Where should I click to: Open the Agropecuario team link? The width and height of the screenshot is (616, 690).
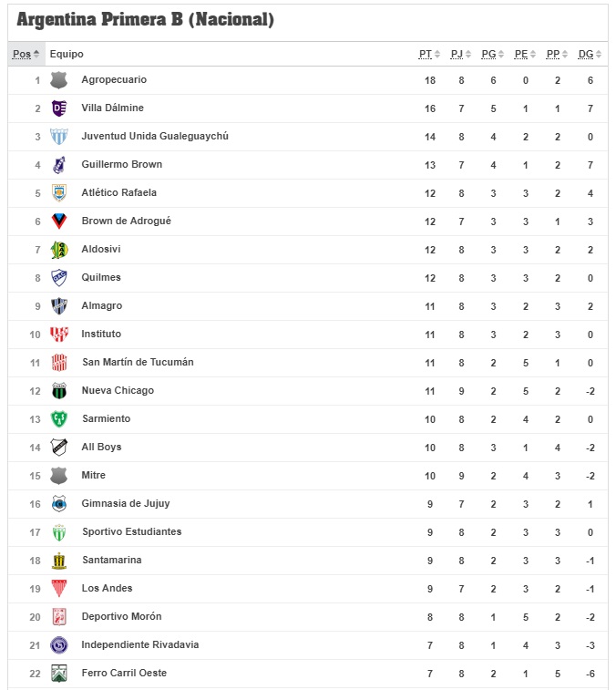click(114, 79)
